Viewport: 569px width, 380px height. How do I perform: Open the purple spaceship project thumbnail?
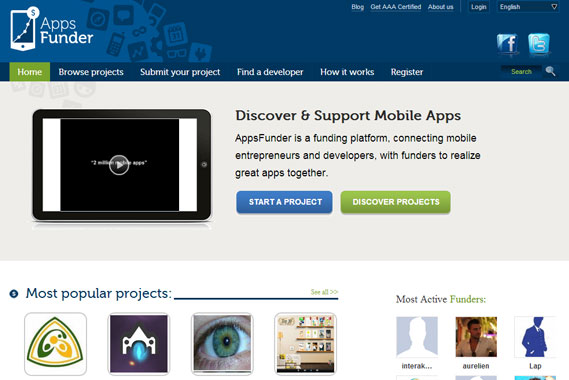(x=139, y=344)
